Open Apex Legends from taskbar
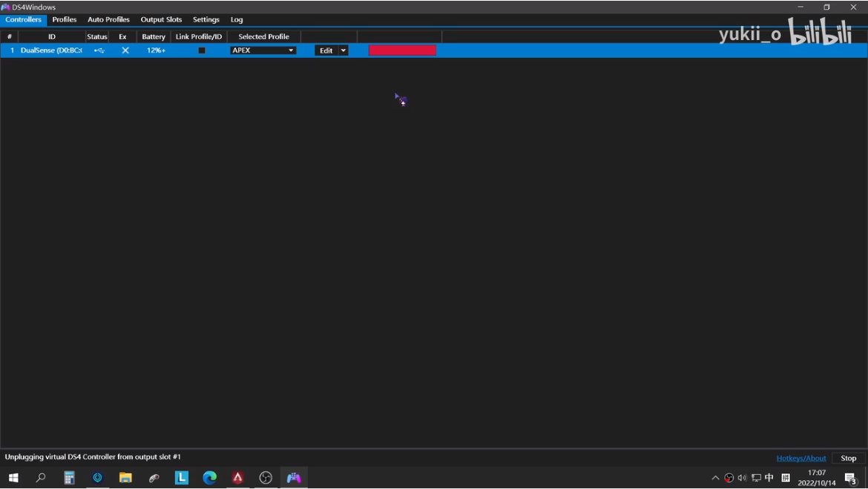The width and height of the screenshot is (868, 489). click(238, 477)
